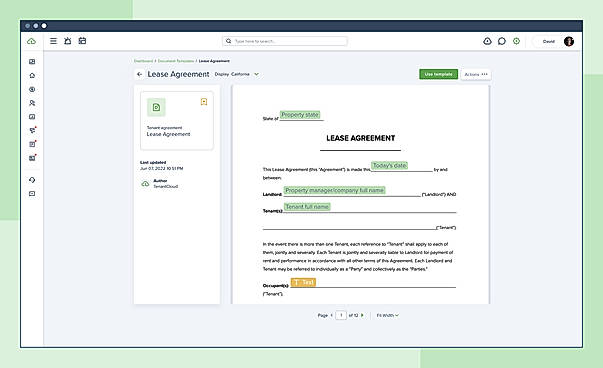This screenshot has height=368, width=603.
Task: Open the calendar icon in top toolbar
Action: click(x=82, y=41)
